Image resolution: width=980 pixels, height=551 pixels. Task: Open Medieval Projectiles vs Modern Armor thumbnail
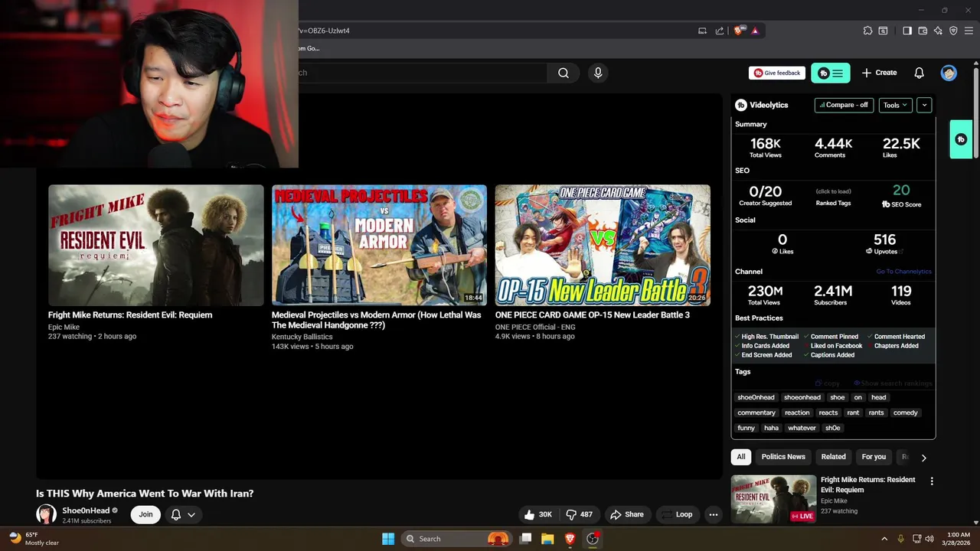click(379, 245)
